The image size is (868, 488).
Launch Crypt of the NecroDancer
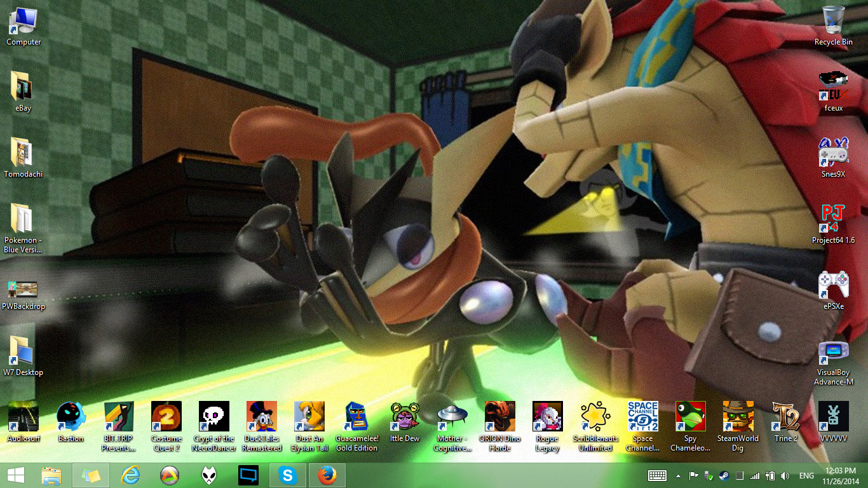(214, 426)
